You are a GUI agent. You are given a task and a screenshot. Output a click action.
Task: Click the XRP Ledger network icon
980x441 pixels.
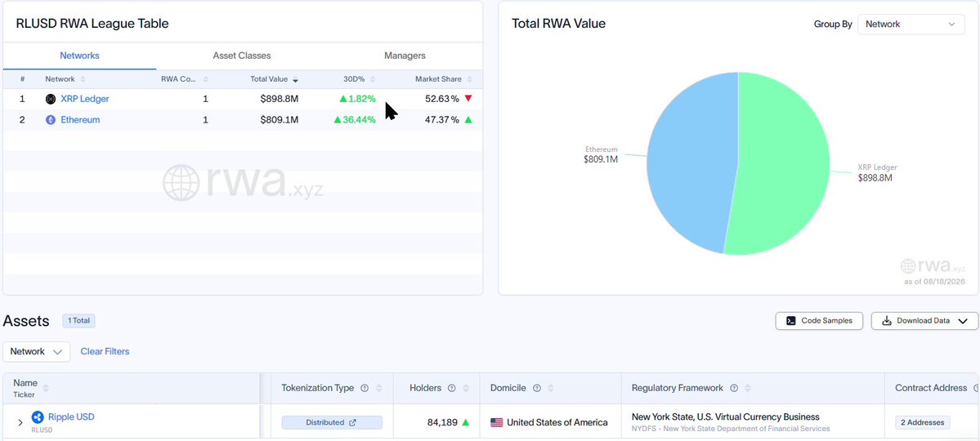[51, 99]
